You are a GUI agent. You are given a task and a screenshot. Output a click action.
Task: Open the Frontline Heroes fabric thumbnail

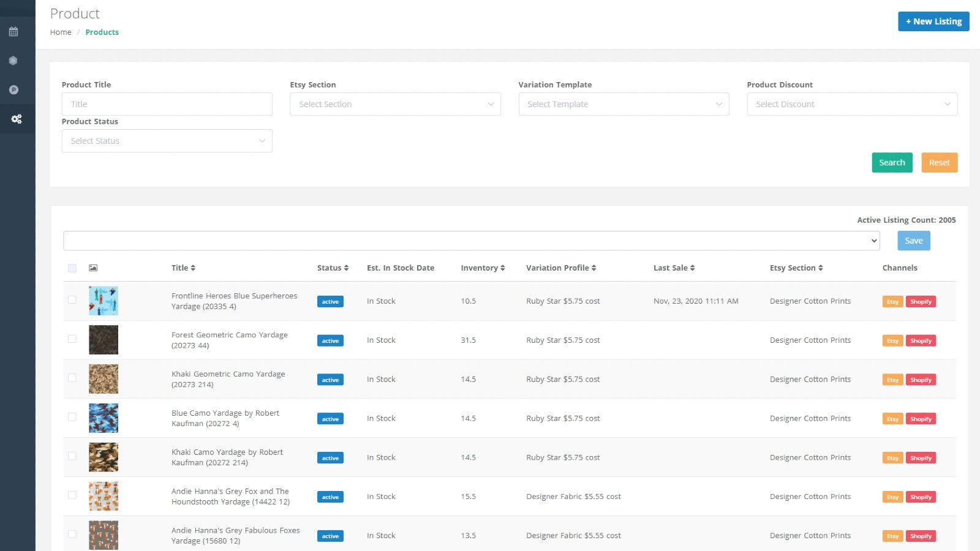pos(104,301)
